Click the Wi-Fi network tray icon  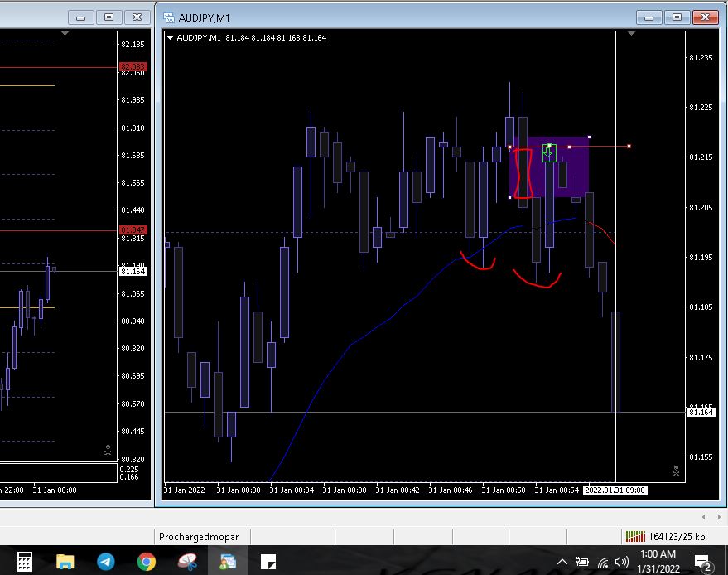pyautogui.click(x=603, y=563)
